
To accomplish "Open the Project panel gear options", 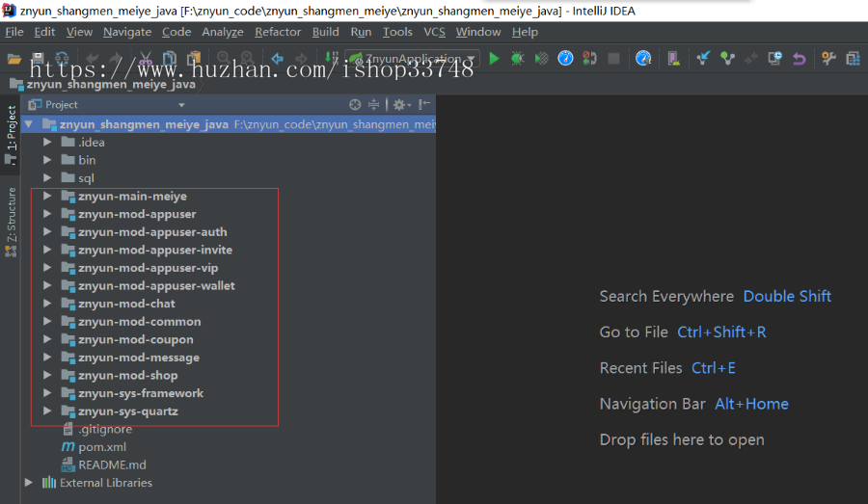I will click(401, 104).
